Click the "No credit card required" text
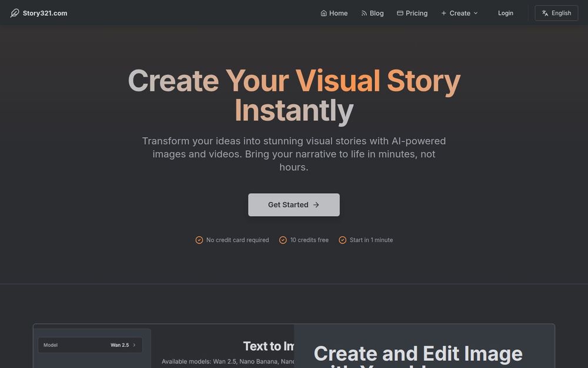The width and height of the screenshot is (588, 368). point(238,240)
